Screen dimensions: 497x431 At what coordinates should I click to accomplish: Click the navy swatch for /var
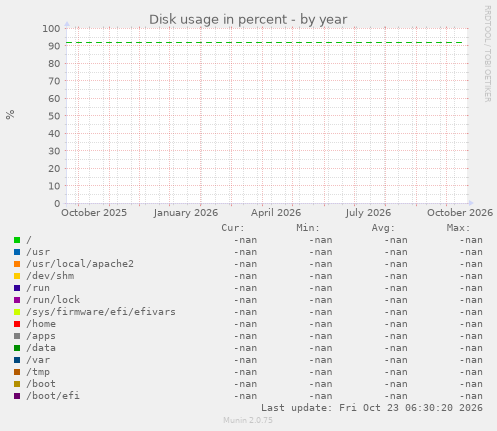click(x=17, y=360)
